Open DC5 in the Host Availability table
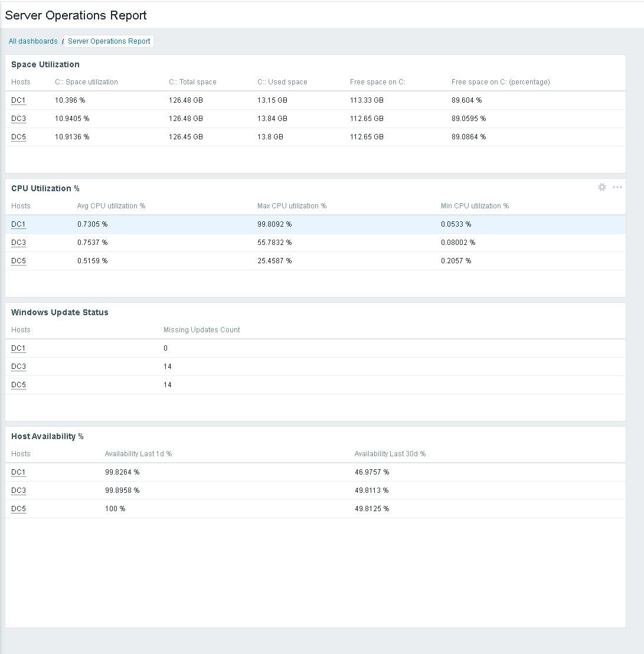This screenshot has width=644, height=654. (x=18, y=509)
